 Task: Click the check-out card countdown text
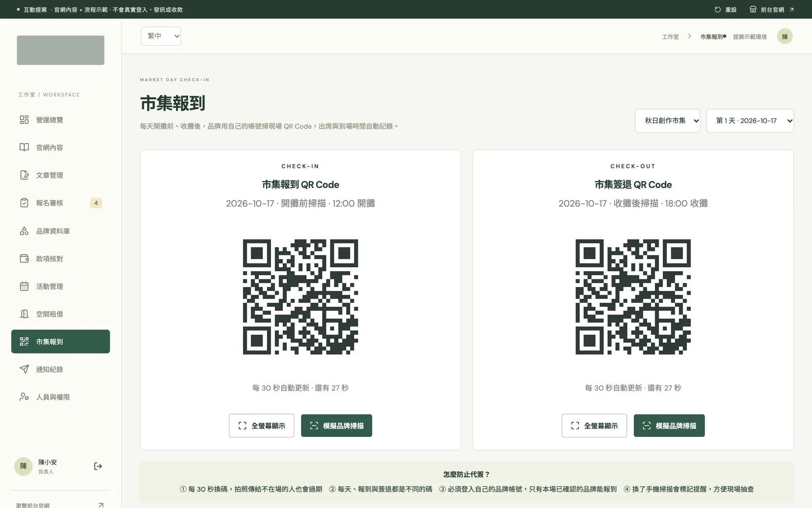[x=633, y=388]
